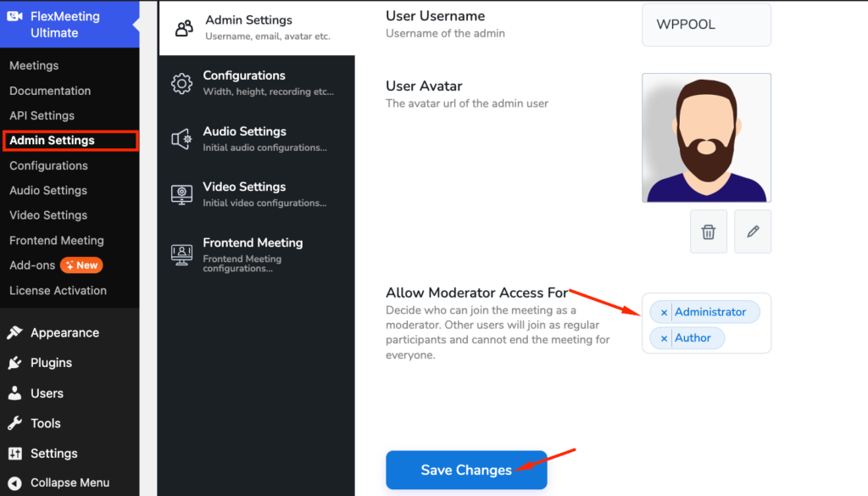Click the User Avatar heading
The image size is (868, 496).
click(424, 86)
